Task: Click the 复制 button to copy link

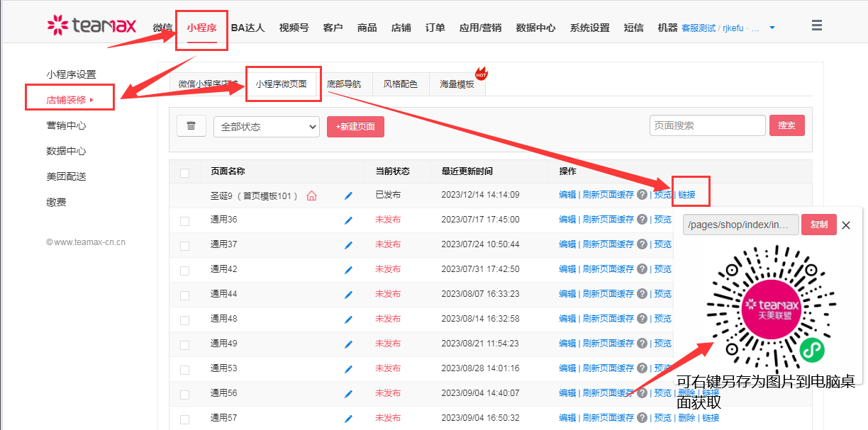Action: pyautogui.click(x=818, y=225)
